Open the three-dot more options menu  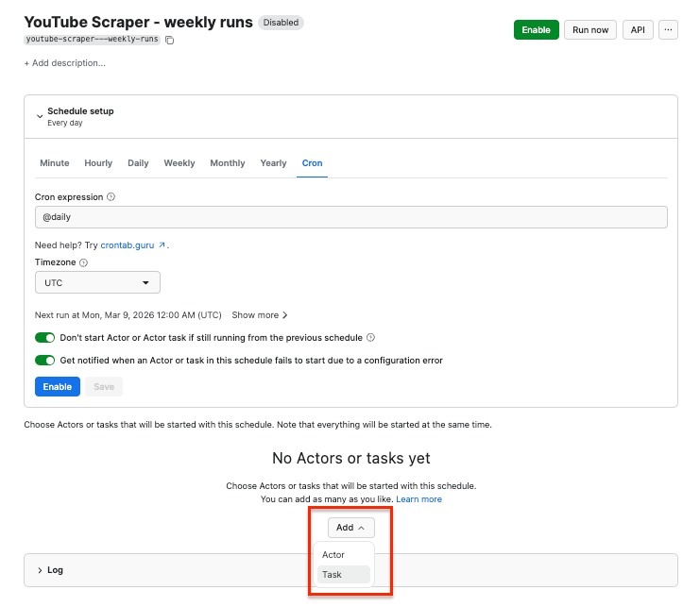point(668,30)
